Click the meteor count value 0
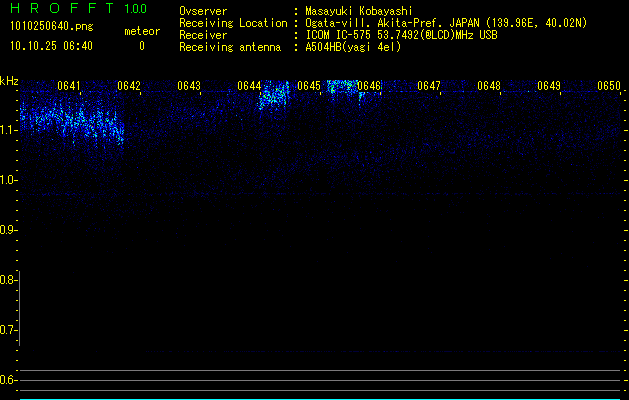Image resolution: width=629 pixels, height=400 pixels. (x=142, y=46)
